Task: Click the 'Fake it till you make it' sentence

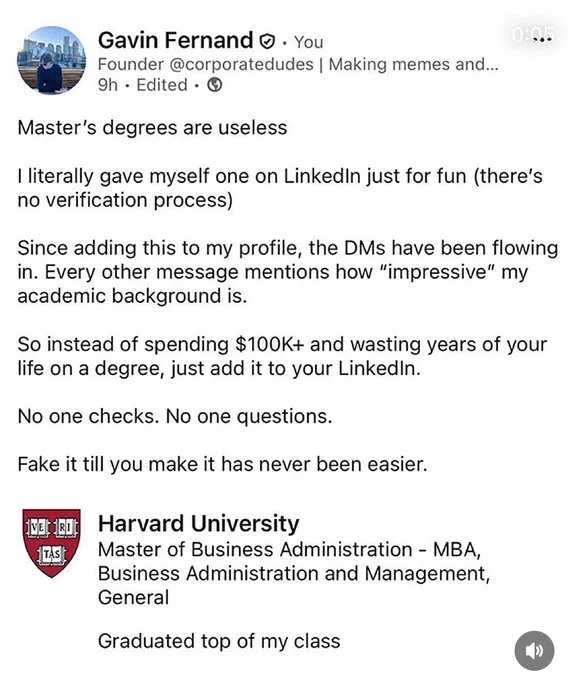Action: click(223, 464)
